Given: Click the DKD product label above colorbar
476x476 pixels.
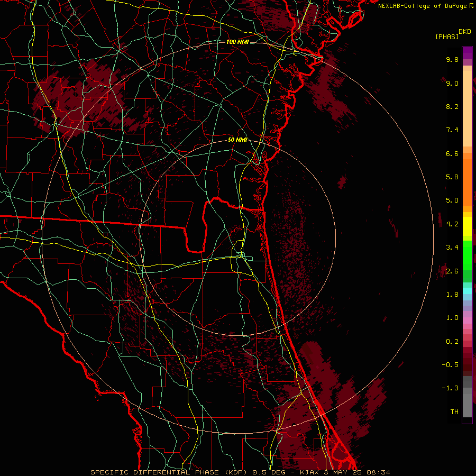Looking at the screenshot, I should click(x=465, y=32).
